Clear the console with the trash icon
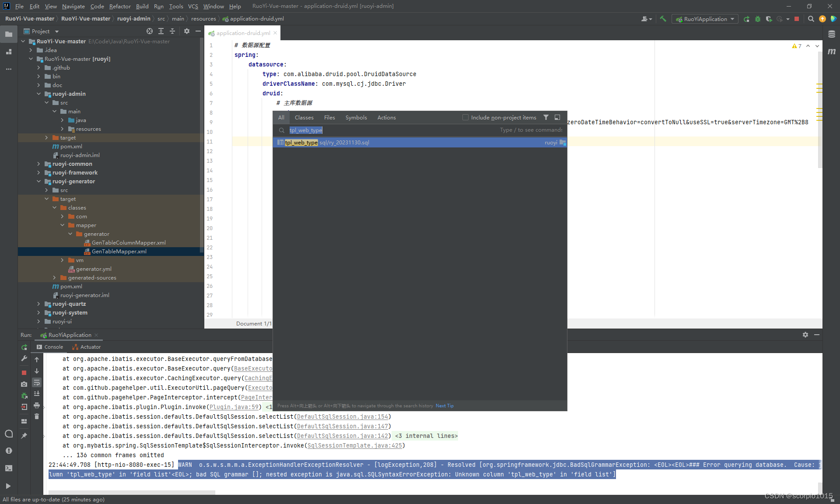This screenshot has width=840, height=504. (x=37, y=416)
